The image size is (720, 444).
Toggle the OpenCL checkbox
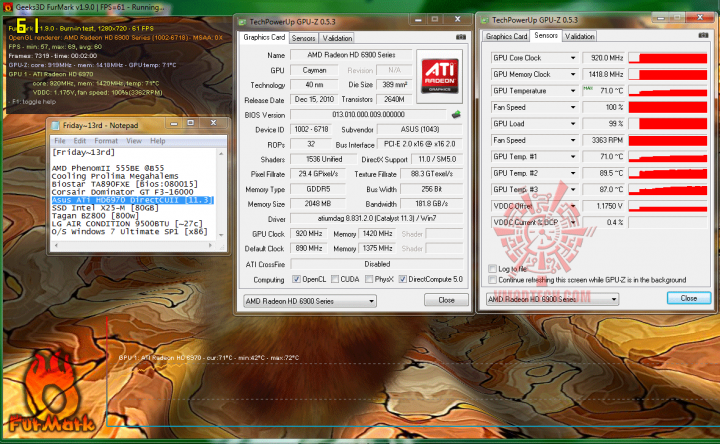(x=296, y=279)
